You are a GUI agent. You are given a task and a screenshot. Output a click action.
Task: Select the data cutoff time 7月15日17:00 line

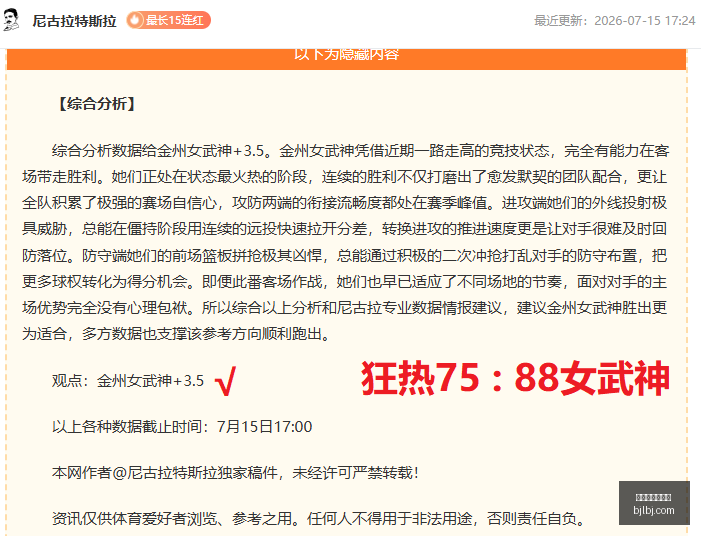click(x=182, y=426)
